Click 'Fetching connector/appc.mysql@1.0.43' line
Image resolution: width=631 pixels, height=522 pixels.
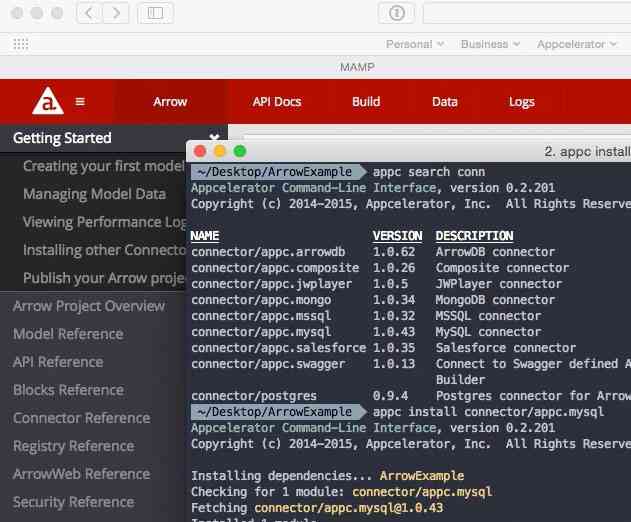317,508
